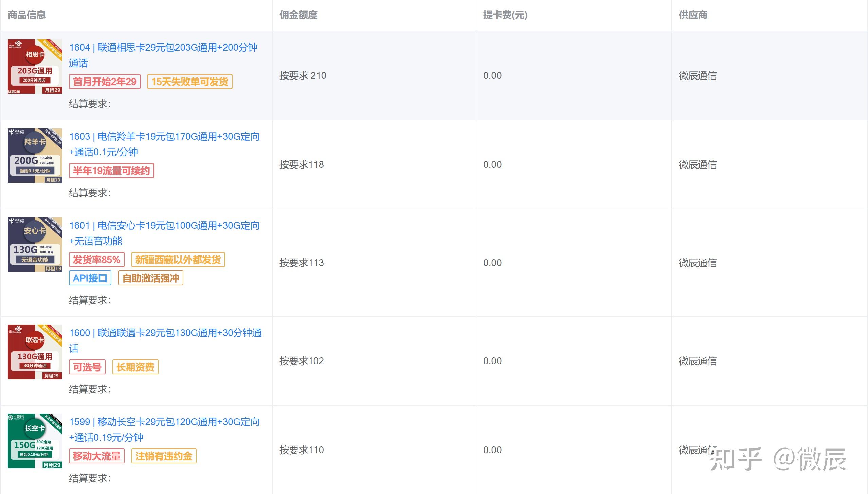
Task: Click 0.00 fee in 1603 row
Action: pyautogui.click(x=492, y=164)
